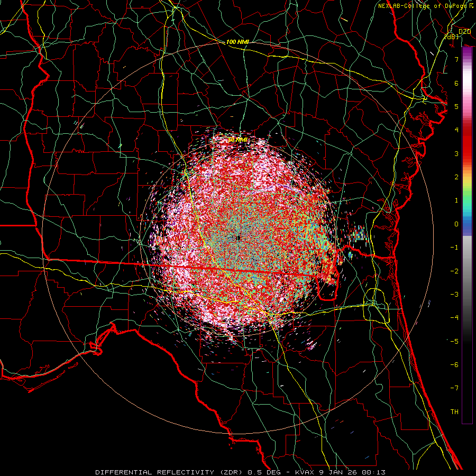Click the 2 value on the scale
476x476 pixels.
click(x=456, y=177)
